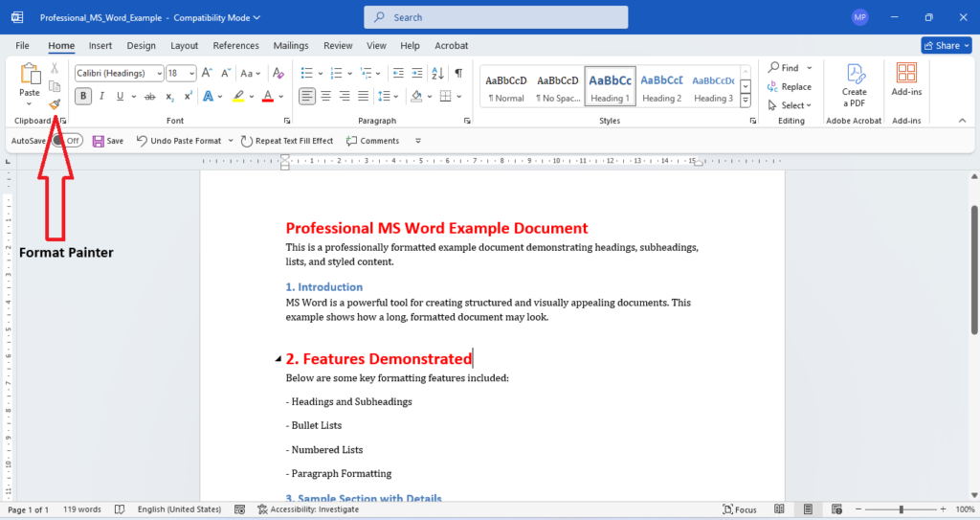Click the Replace button

790,87
